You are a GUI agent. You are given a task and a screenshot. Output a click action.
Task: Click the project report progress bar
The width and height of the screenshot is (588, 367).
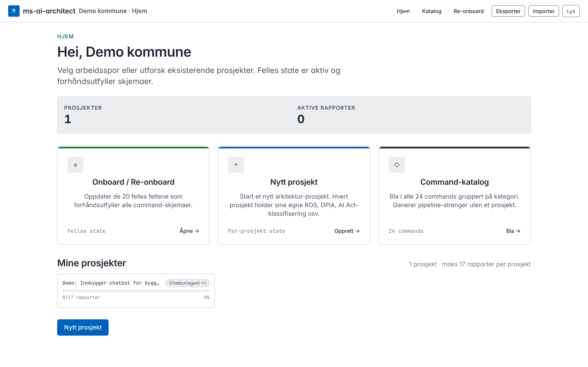pos(136,291)
